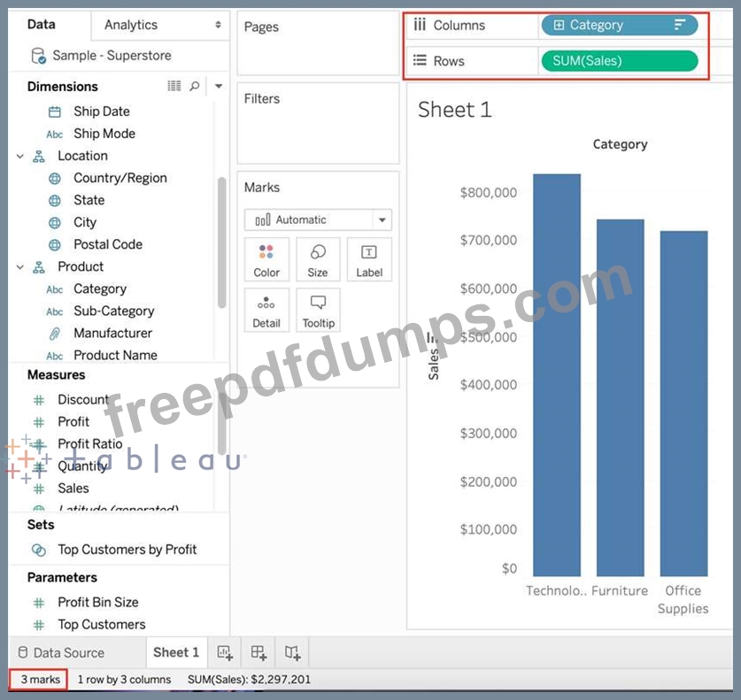Image resolution: width=741 pixels, height=700 pixels.
Task: Open the Tooltip marks card
Action: point(318,311)
